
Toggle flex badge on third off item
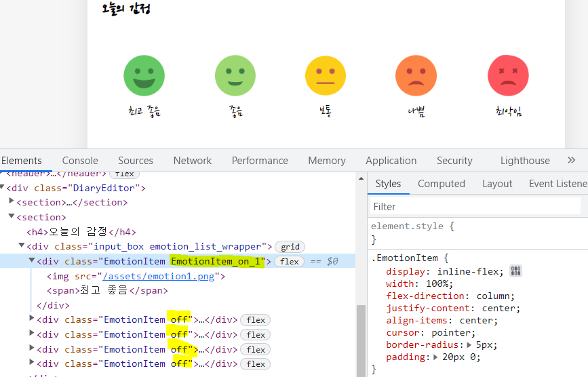click(256, 349)
